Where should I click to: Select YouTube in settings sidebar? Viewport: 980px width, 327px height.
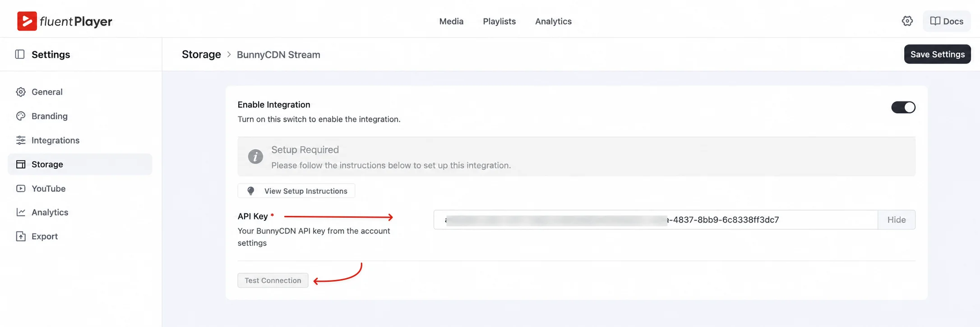point(80,188)
